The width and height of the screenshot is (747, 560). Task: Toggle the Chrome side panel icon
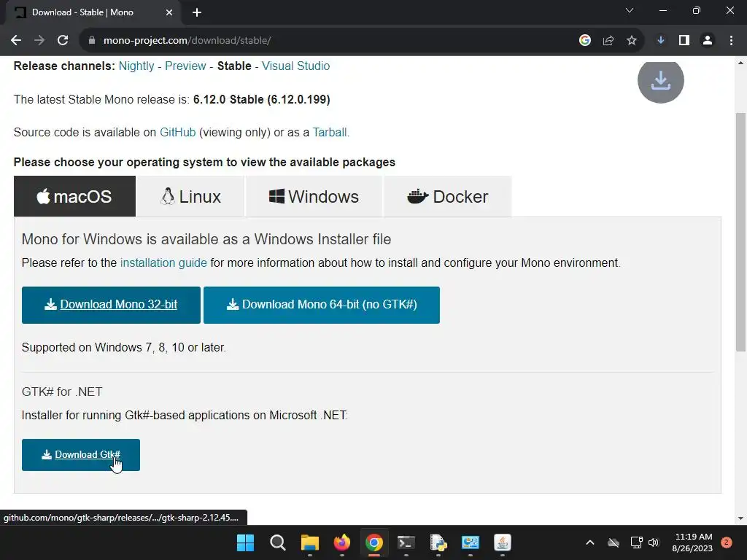[684, 41]
